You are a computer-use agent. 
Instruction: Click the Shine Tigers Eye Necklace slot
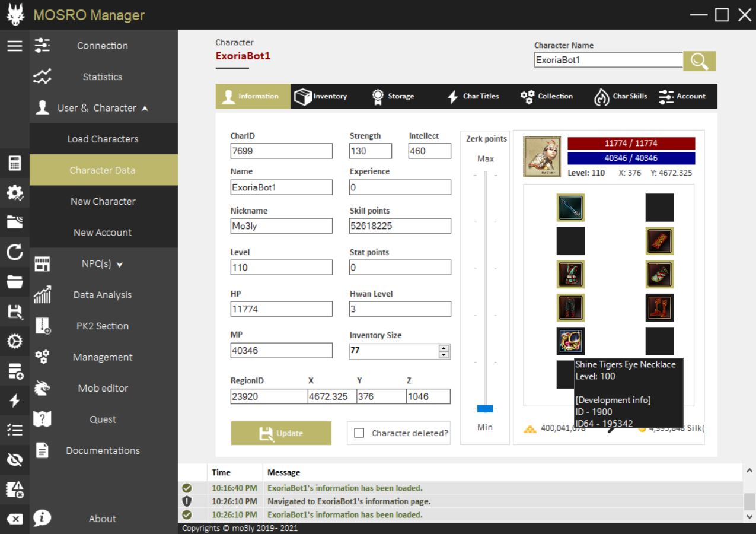point(570,341)
